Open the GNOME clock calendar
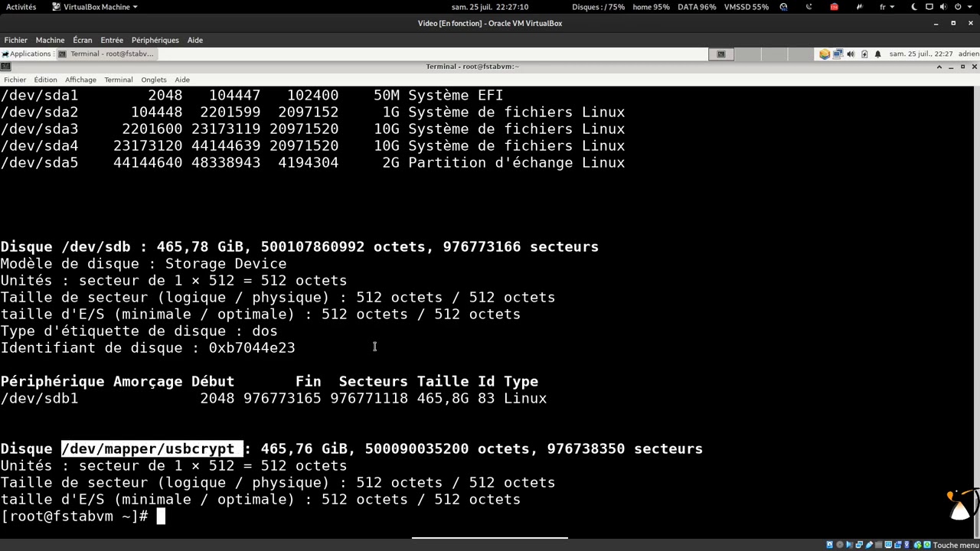The width and height of the screenshot is (980, 551). (x=490, y=7)
